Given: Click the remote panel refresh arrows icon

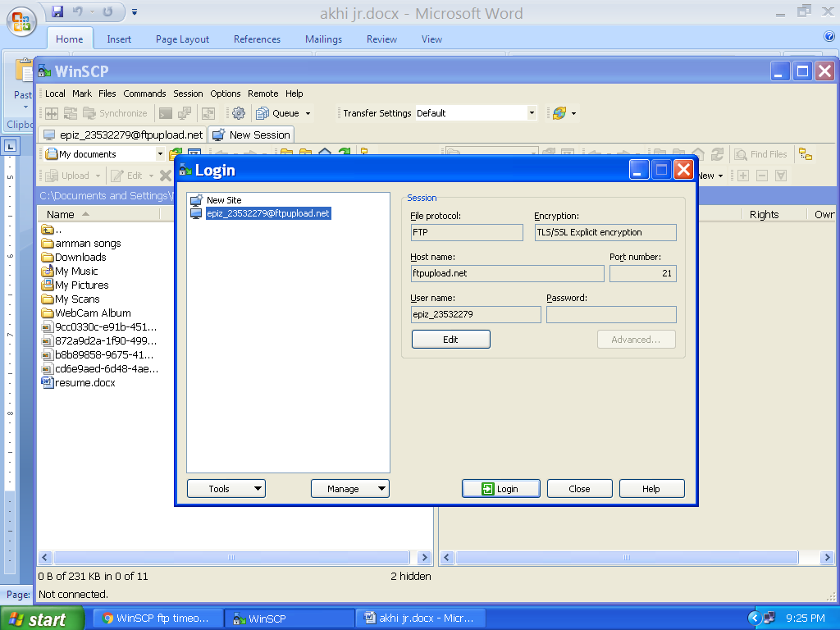Looking at the screenshot, I should (717, 154).
